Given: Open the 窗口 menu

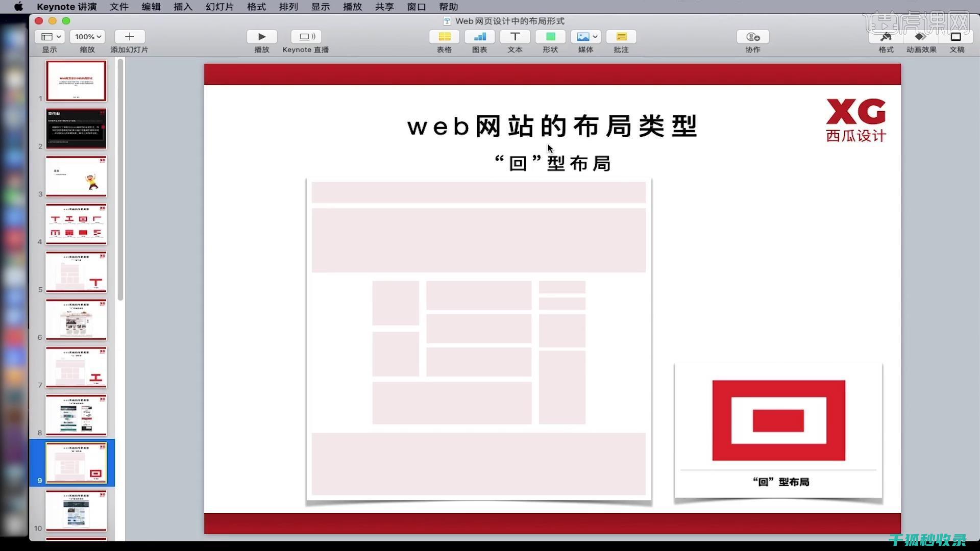Looking at the screenshot, I should coord(416,7).
